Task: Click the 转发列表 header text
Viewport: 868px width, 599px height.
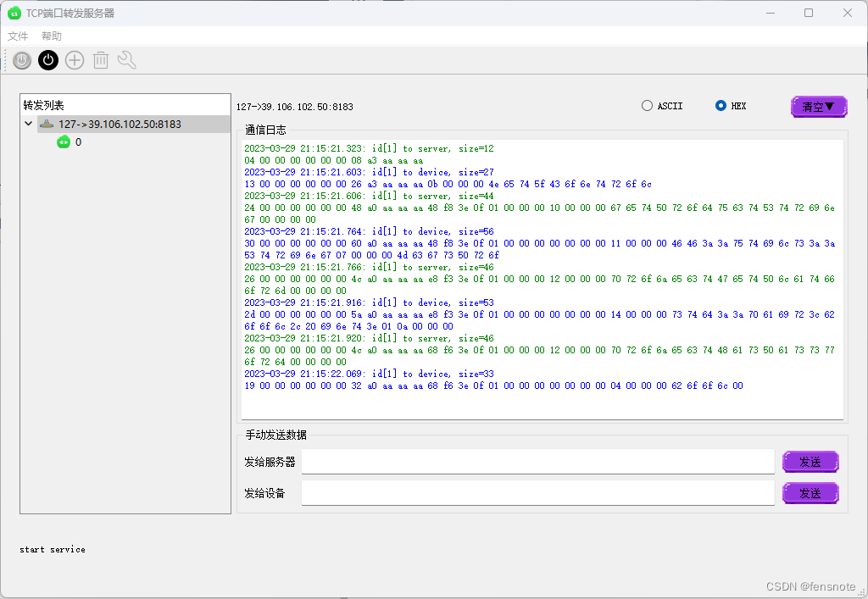Action: coord(43,105)
